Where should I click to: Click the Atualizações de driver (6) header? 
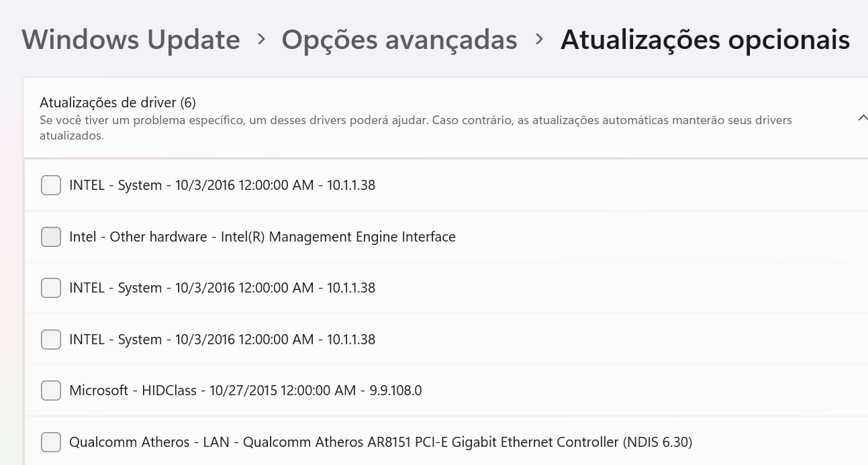pos(117,103)
